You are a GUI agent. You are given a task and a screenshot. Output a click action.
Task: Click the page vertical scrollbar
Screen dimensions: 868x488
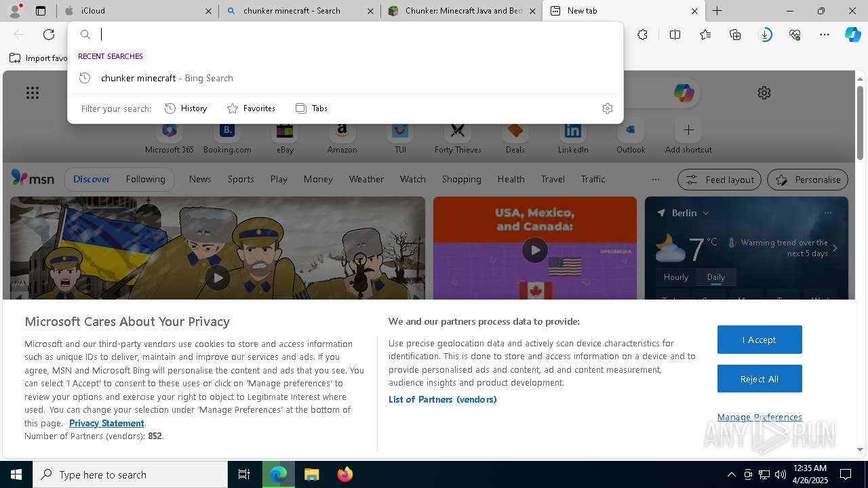(860, 122)
